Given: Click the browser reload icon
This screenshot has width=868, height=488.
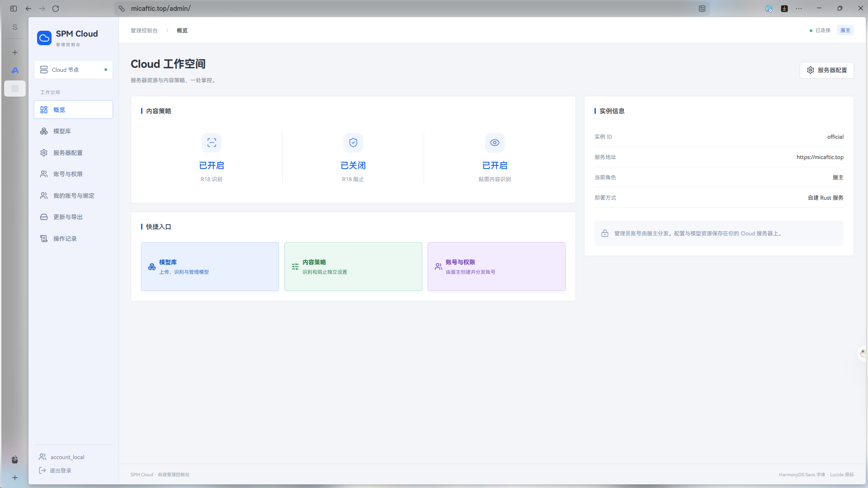Looking at the screenshot, I should tap(56, 9).
